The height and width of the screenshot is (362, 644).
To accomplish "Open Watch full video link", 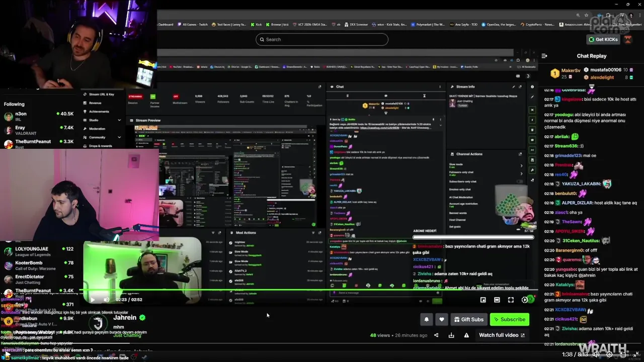I will (x=502, y=335).
